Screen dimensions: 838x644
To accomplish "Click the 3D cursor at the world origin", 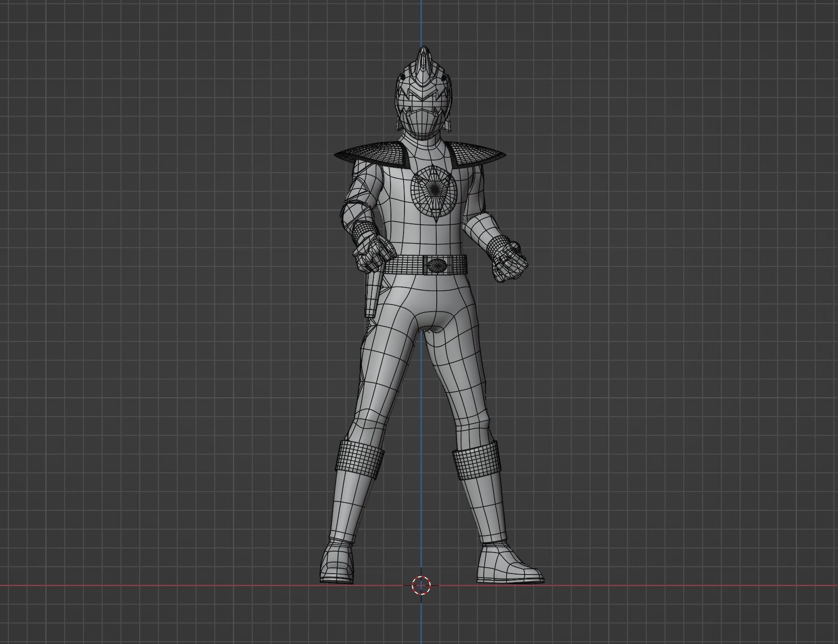I will (421, 585).
